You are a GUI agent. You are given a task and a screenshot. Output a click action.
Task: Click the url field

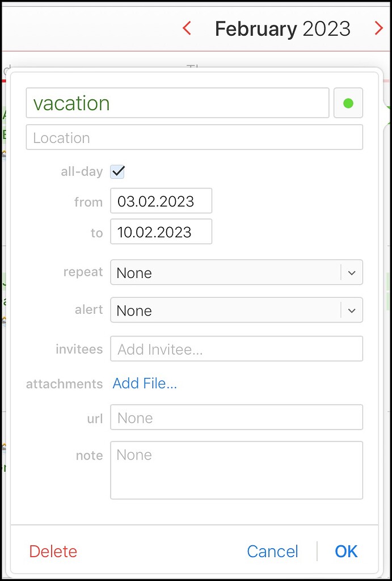[236, 417]
